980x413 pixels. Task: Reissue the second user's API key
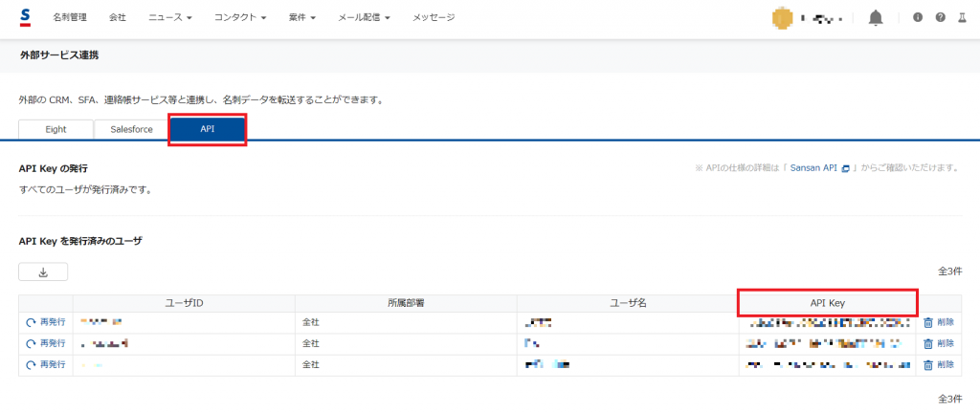[46, 343]
